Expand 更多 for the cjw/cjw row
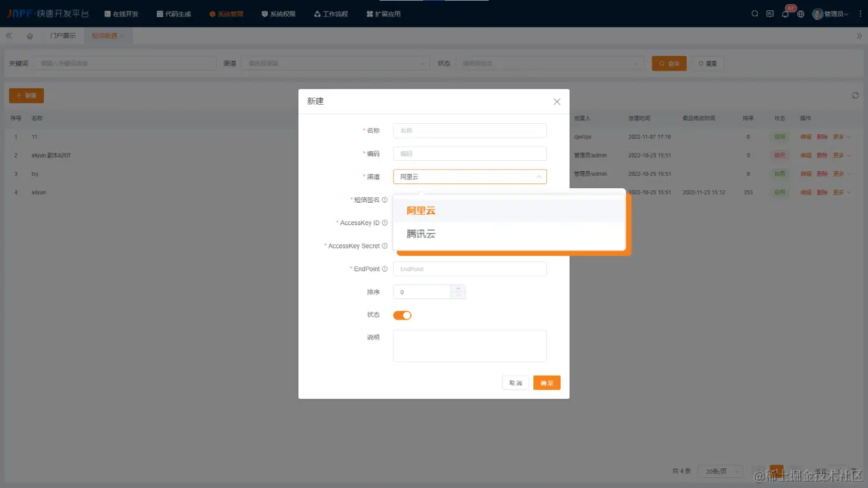Image resolution: width=868 pixels, height=488 pixels. pos(842,137)
